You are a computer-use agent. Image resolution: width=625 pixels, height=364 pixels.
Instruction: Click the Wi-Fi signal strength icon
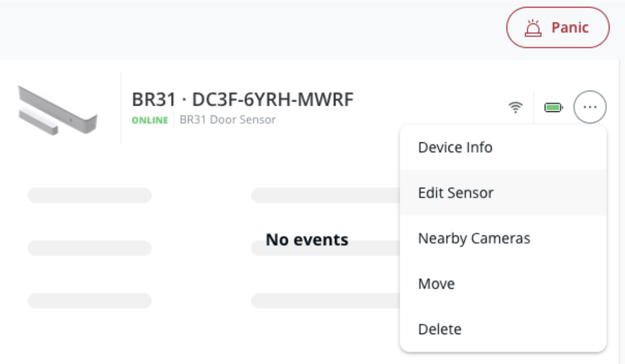(516, 107)
